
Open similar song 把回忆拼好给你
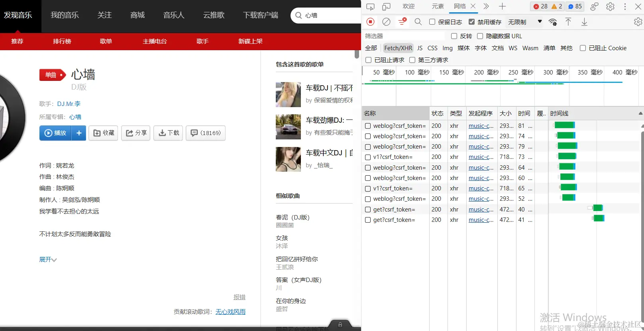pos(297,259)
